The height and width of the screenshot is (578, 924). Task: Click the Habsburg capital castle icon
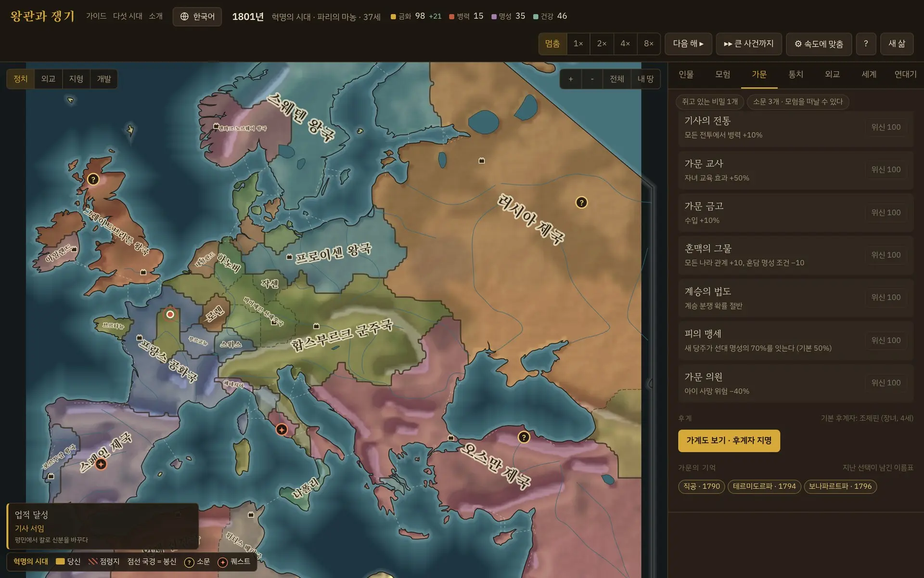pos(316,326)
